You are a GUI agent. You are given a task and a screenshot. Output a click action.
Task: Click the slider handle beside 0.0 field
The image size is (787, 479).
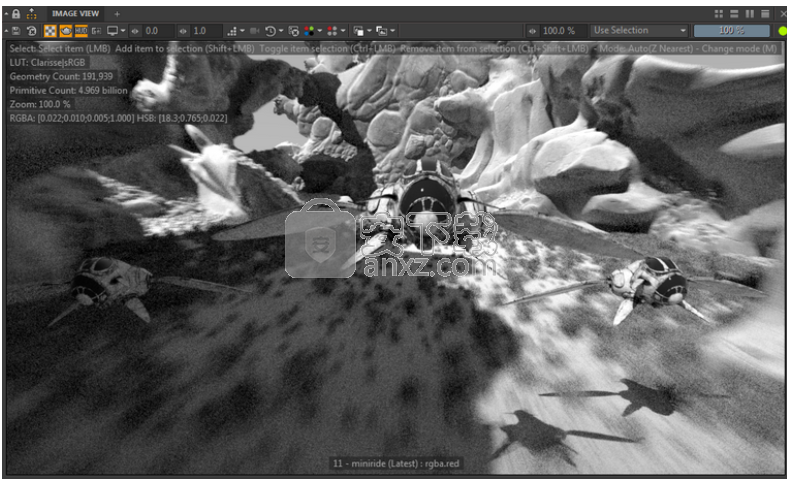click(x=135, y=31)
